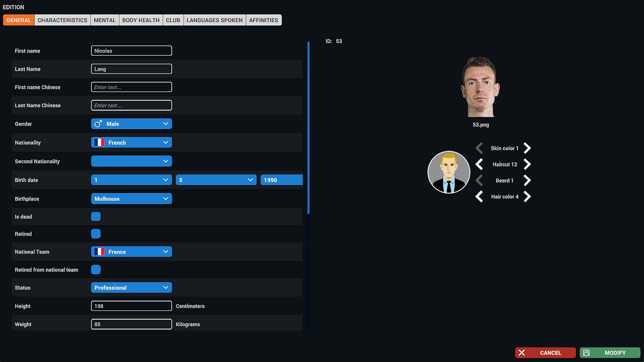The width and height of the screenshot is (644, 362).
Task: Open the Birthplace dropdown showing Mulhouse
Action: (x=131, y=199)
